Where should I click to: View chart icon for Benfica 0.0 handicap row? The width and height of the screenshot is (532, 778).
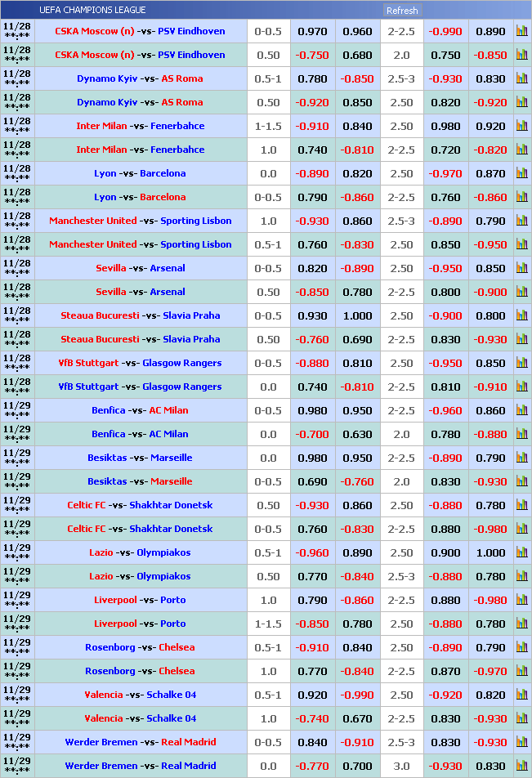[x=521, y=435]
